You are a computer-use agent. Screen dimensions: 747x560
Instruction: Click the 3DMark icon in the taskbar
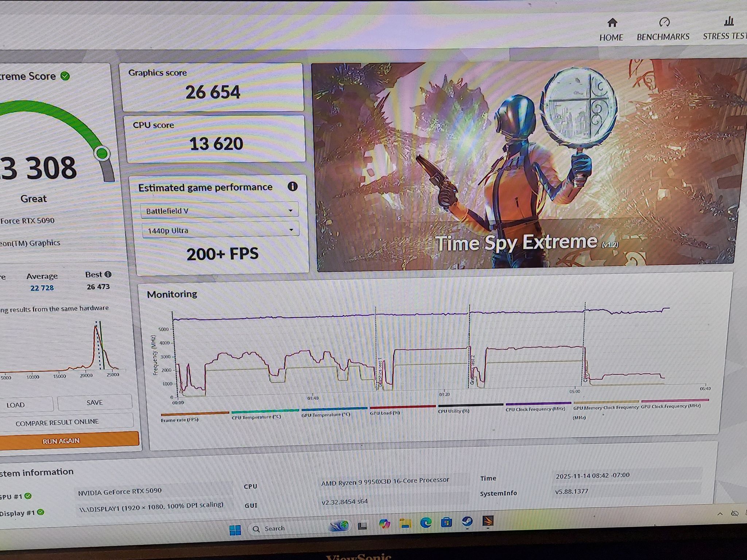click(x=488, y=521)
